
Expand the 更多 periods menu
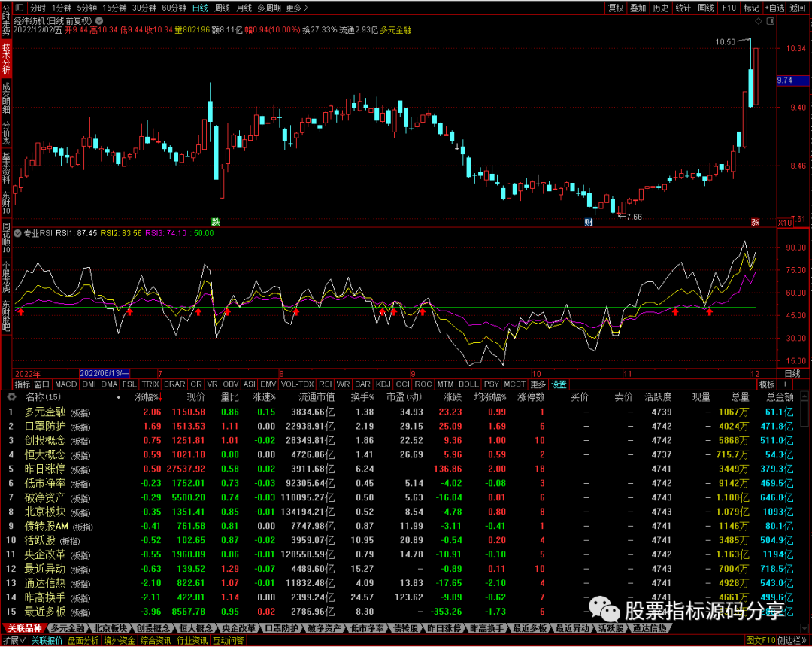coord(297,8)
